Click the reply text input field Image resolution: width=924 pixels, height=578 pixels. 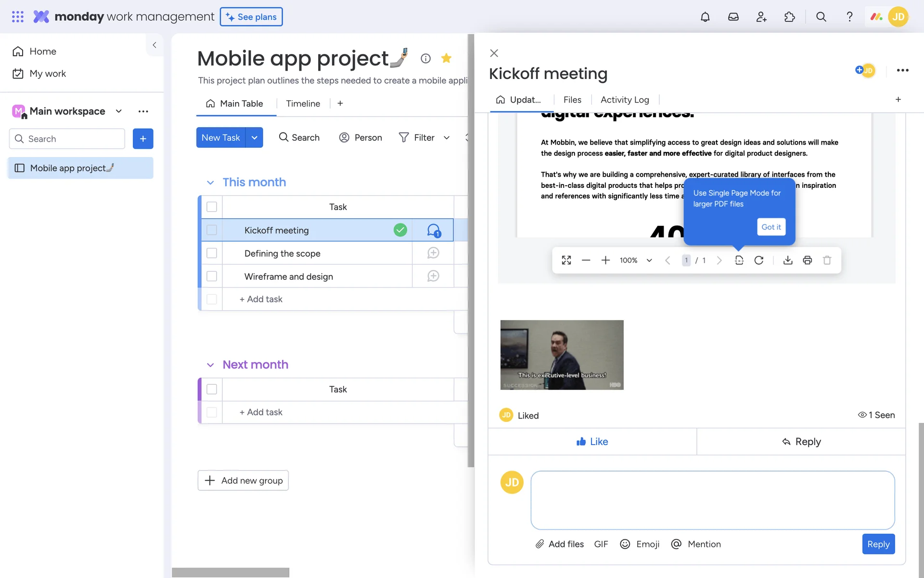pyautogui.click(x=712, y=500)
